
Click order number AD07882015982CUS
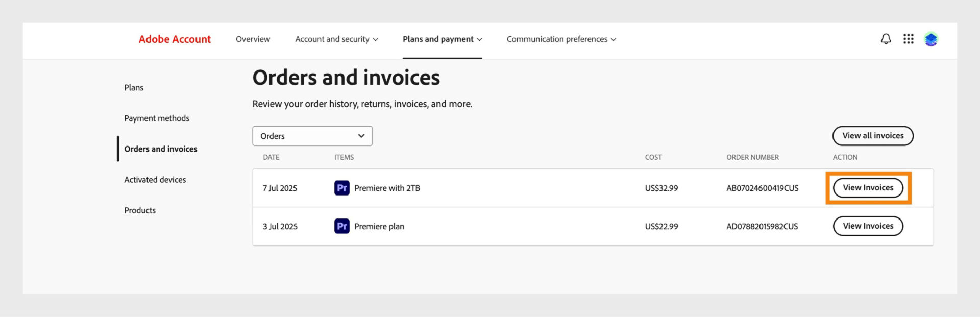(x=762, y=227)
